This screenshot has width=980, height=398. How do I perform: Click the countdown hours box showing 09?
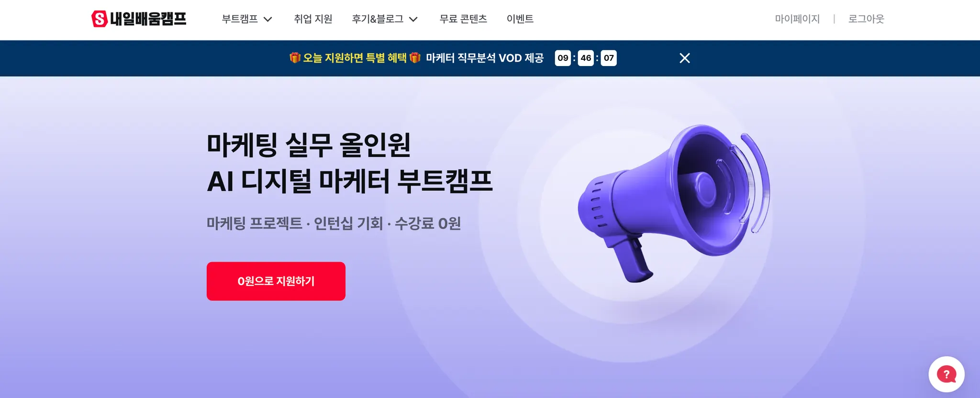coord(563,58)
